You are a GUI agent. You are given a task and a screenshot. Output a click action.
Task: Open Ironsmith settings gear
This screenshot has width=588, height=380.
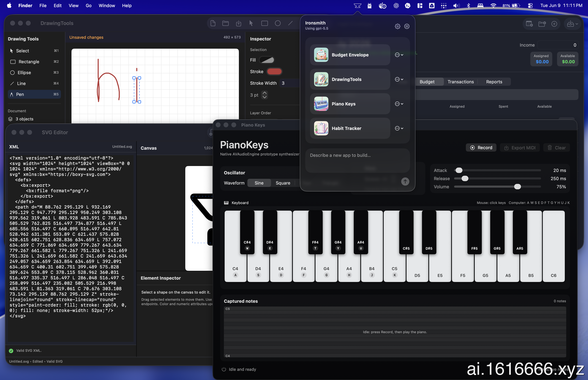point(397,26)
